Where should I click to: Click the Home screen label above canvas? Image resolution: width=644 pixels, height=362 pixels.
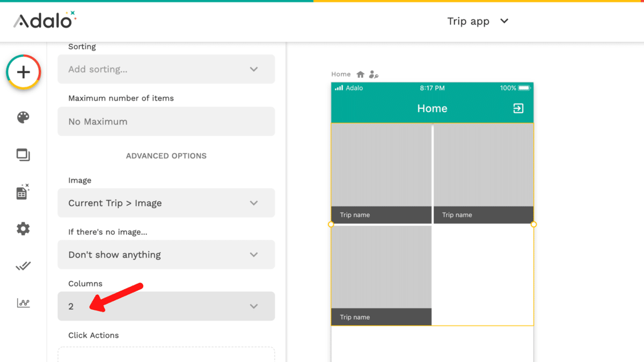[341, 75]
